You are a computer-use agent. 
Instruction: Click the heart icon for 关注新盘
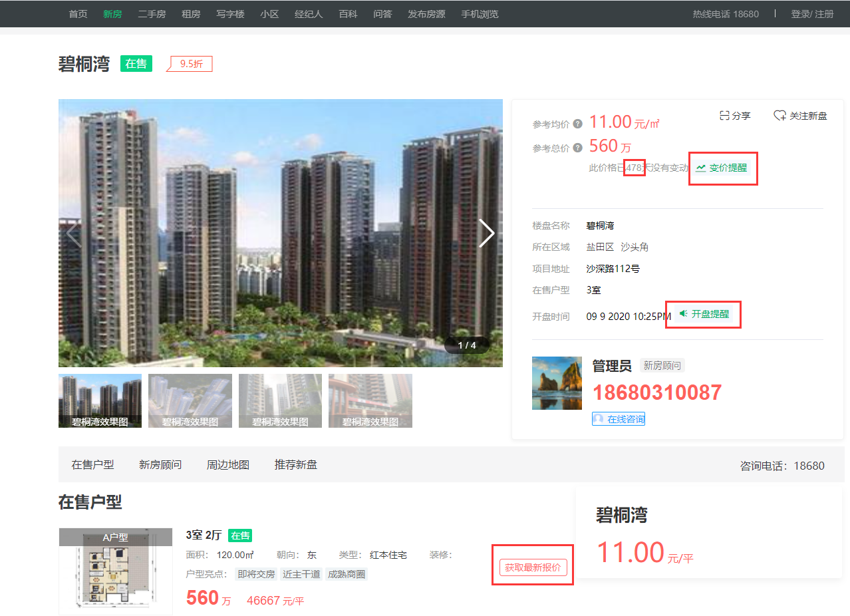point(779,116)
